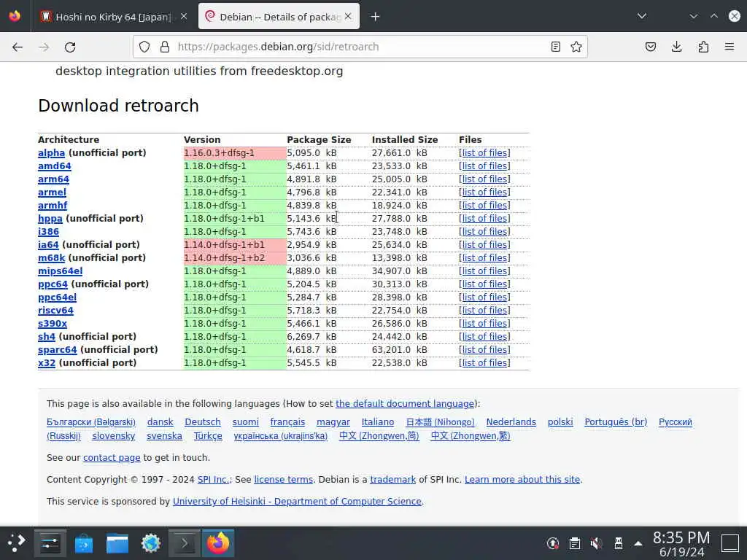Open the web browser globe icon in taskbar

coord(150,543)
